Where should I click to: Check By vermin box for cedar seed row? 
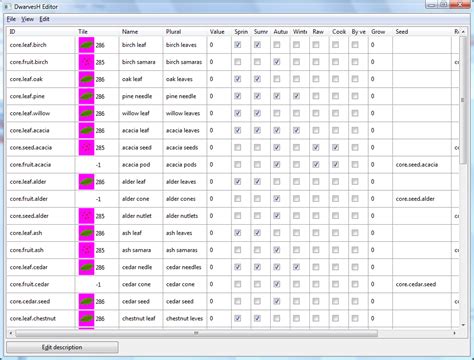click(355, 301)
